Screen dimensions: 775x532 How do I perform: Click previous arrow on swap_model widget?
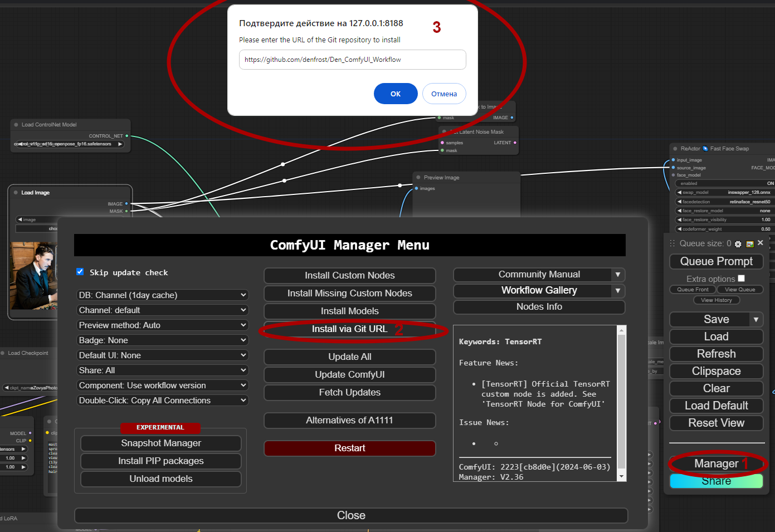click(679, 193)
